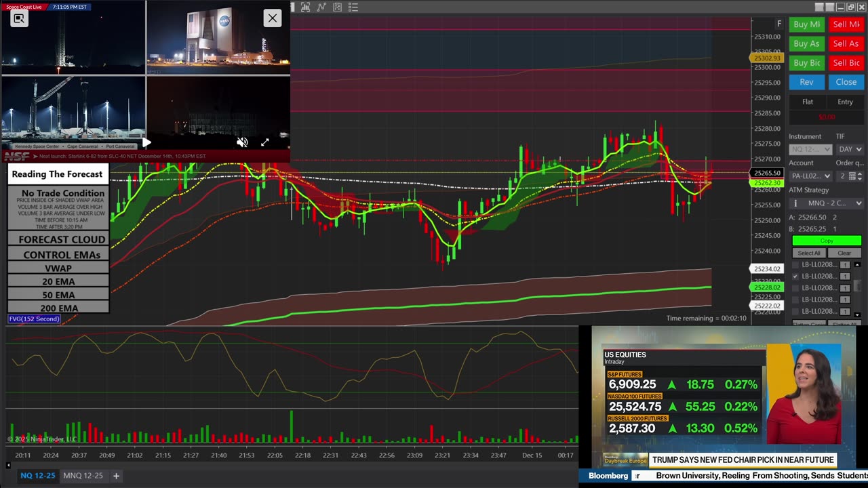Open the properties list toolbar icon
Viewport: 868px width, 488px height.
click(x=353, y=7)
